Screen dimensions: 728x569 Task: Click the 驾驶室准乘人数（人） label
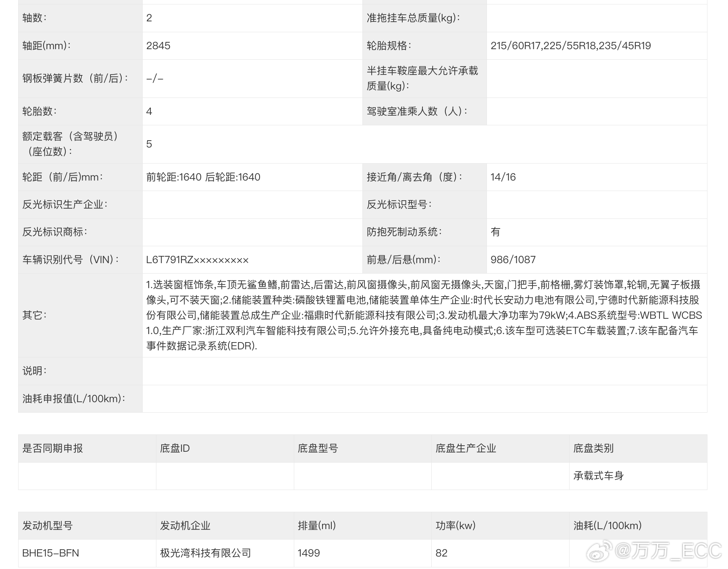pos(417,111)
